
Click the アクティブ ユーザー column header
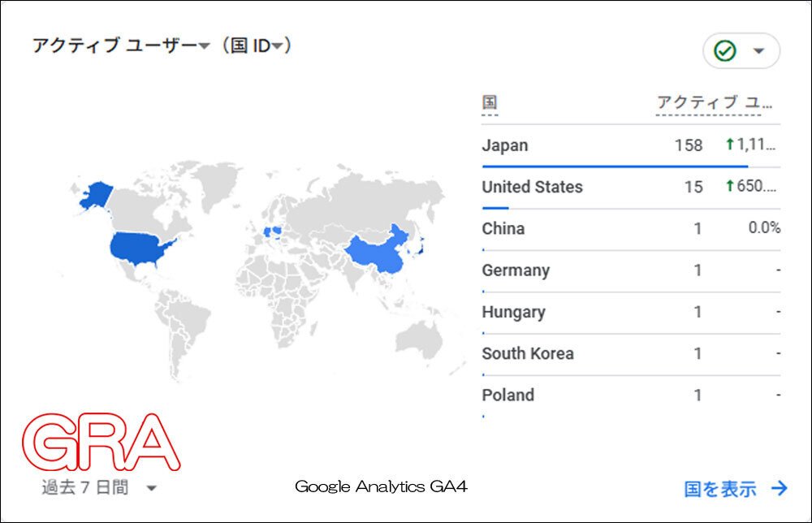coord(715,103)
